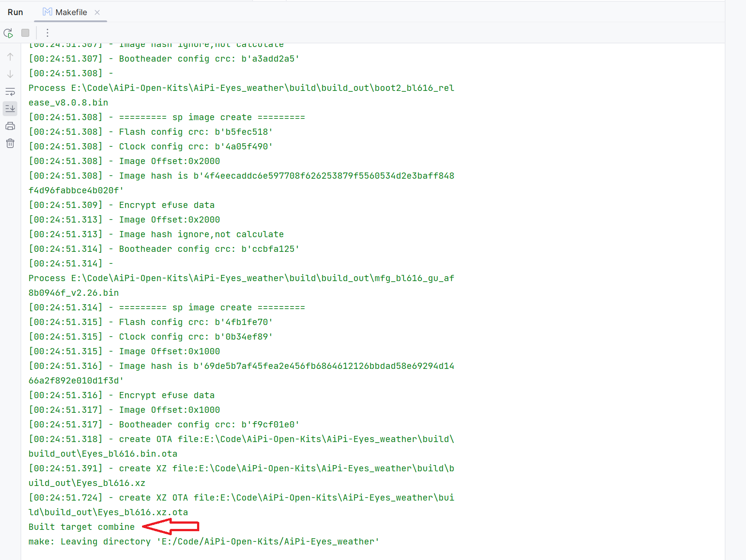Screen dimensions: 746x560
Task: Toggle scroll to end of output
Action: (10, 109)
